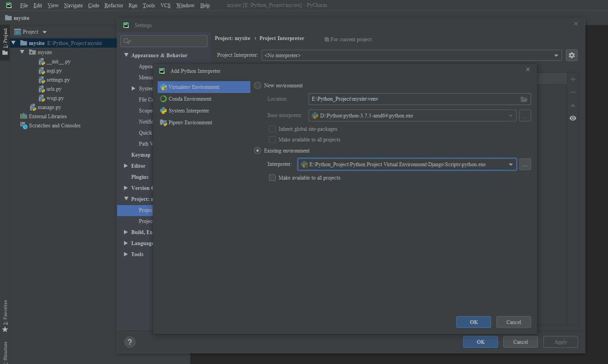Image resolution: width=608 pixels, height=364 pixels.
Task: Close the Add Python Interpreter dialog
Action: (528, 69)
